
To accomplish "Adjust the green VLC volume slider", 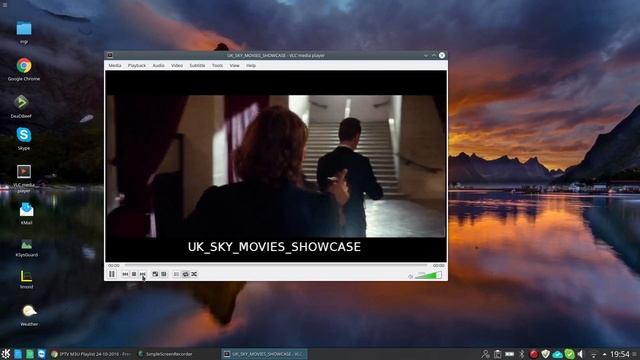I will 428,276.
